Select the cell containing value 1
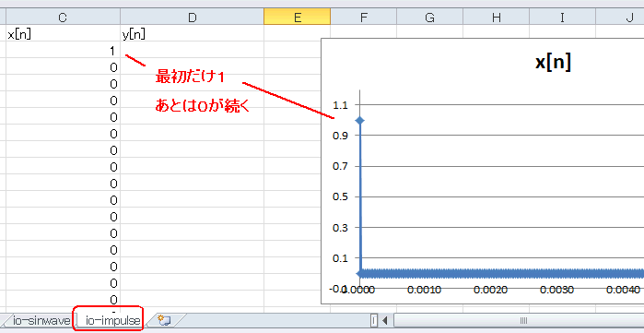Screen dimensions: 644x333 coord(63,51)
